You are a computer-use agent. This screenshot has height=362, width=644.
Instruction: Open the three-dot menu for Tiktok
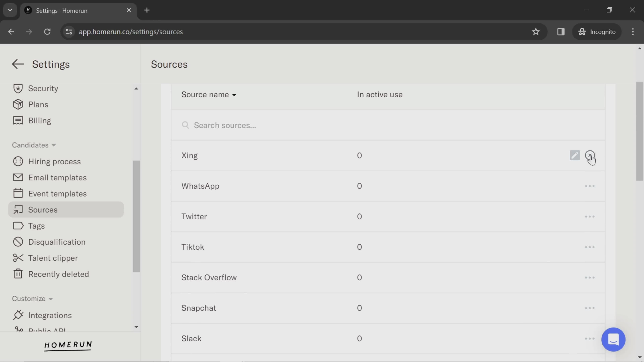click(589, 247)
